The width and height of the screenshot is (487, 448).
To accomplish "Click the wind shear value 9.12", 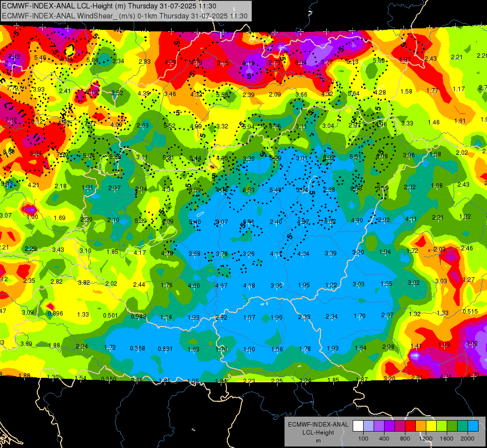I will pyautogui.click(x=37, y=121).
